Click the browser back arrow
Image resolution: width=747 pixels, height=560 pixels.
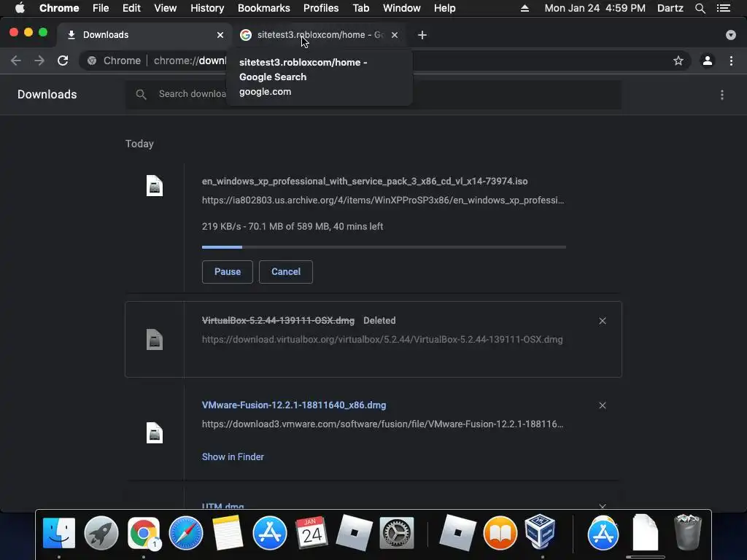pyautogui.click(x=16, y=61)
